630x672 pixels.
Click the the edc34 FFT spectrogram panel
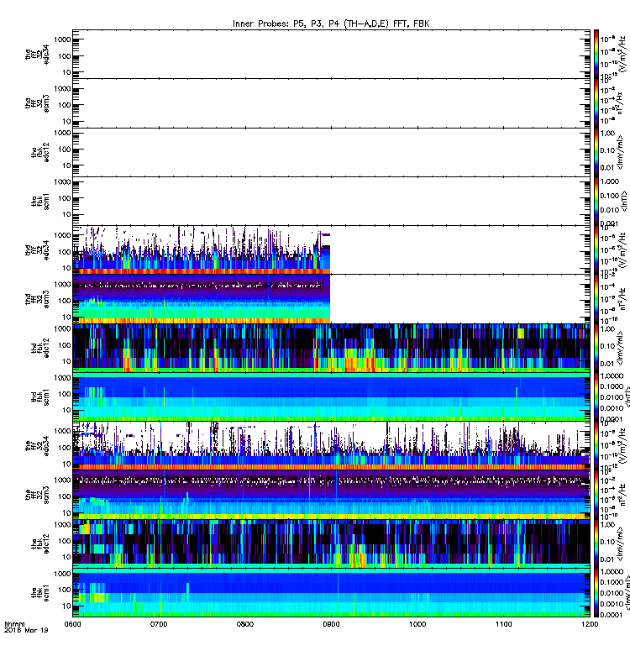click(331, 445)
